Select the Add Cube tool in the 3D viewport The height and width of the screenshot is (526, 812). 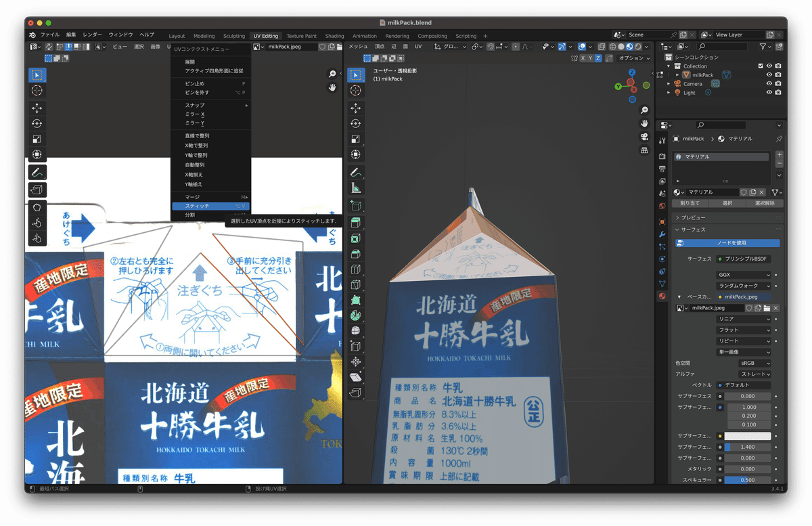[356, 205]
